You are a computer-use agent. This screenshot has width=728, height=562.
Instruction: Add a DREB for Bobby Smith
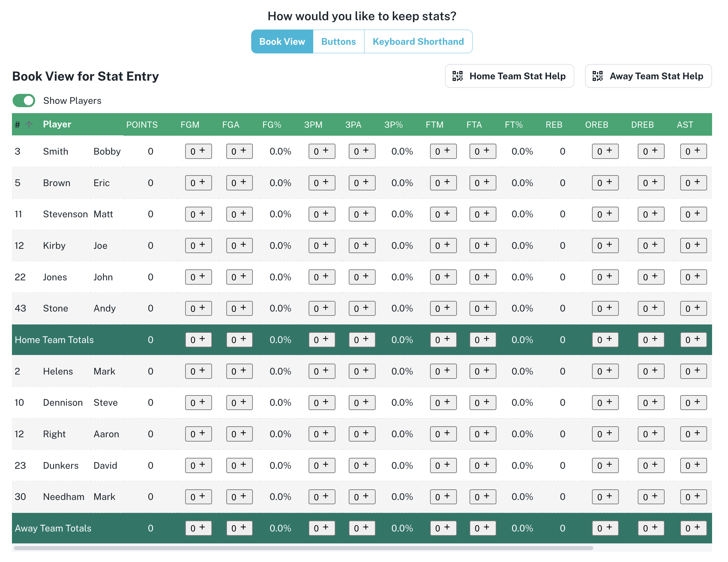(651, 151)
